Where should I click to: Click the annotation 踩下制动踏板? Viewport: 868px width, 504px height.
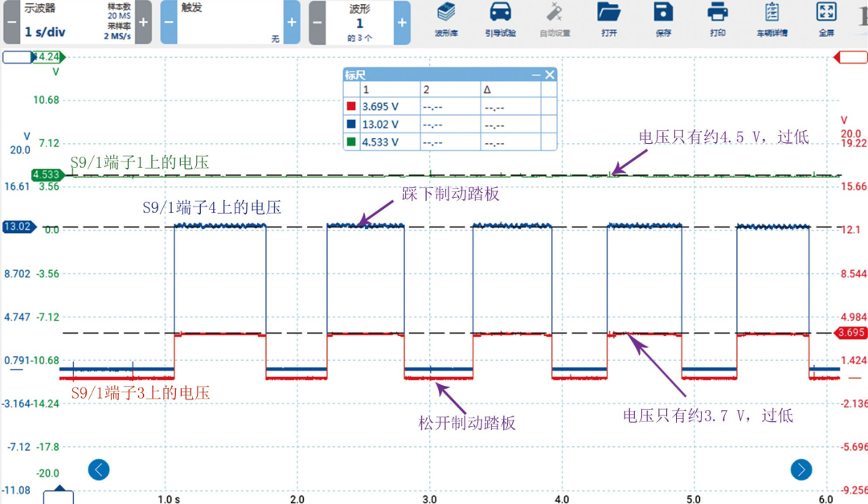coord(450,193)
